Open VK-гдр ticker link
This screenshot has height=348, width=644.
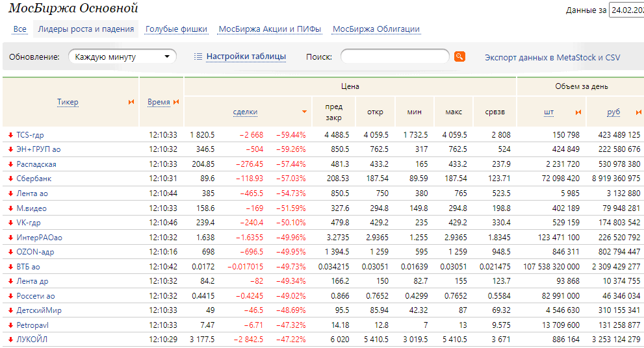[x=29, y=223]
